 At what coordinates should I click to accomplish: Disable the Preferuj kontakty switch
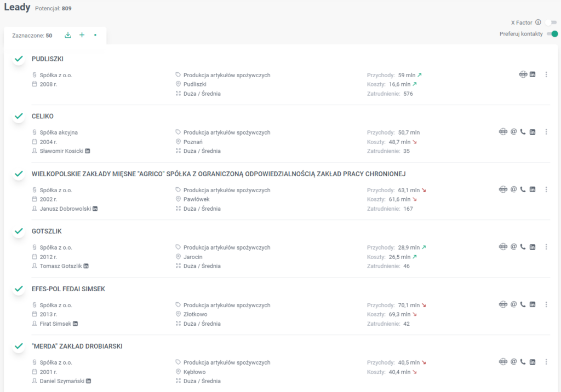552,34
